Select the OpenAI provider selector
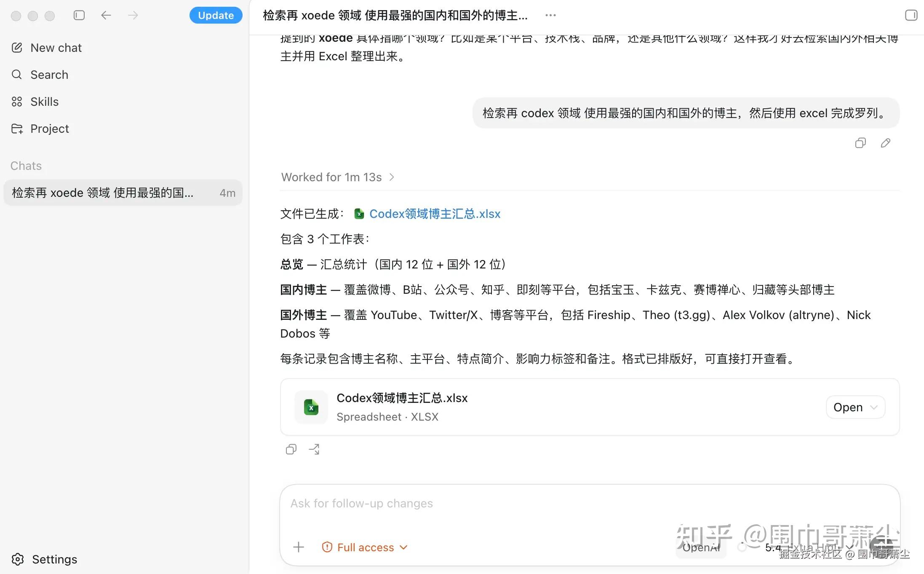This screenshot has width=924, height=574. click(701, 547)
